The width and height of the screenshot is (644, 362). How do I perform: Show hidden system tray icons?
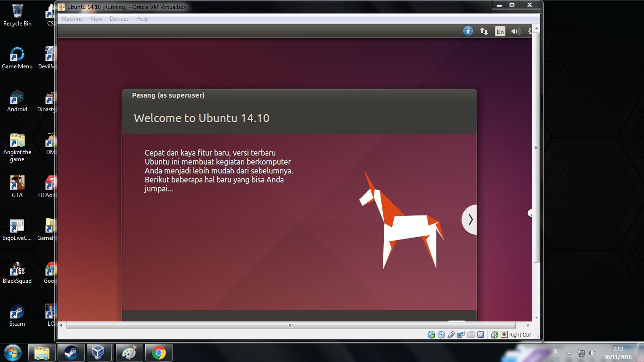pos(569,353)
